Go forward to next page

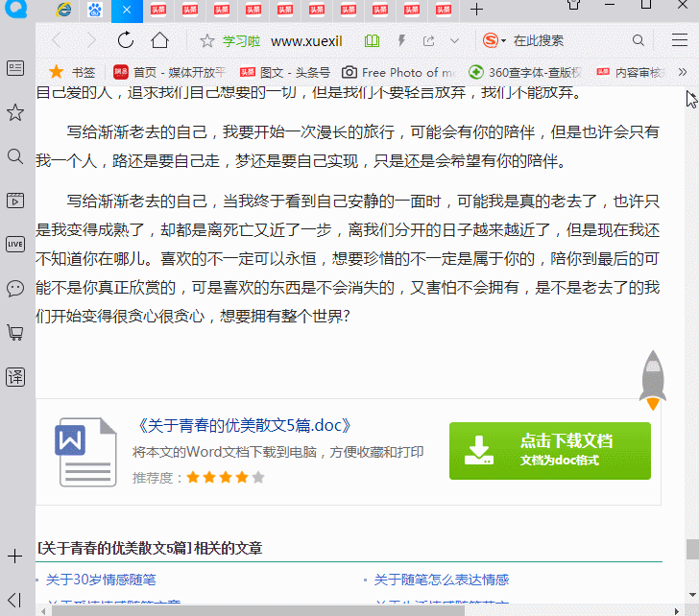pos(91,40)
